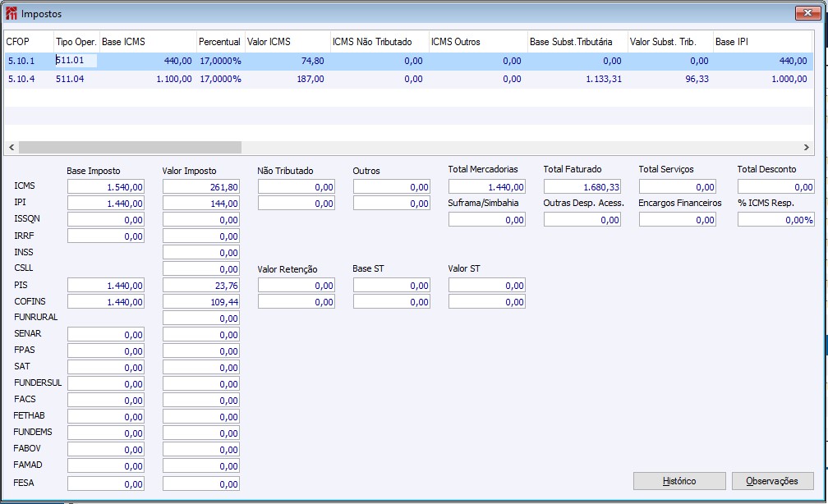Image resolution: width=828 pixels, height=504 pixels.
Task: Click the PIS Valor Imposto field 23,76
Action: [201, 286]
